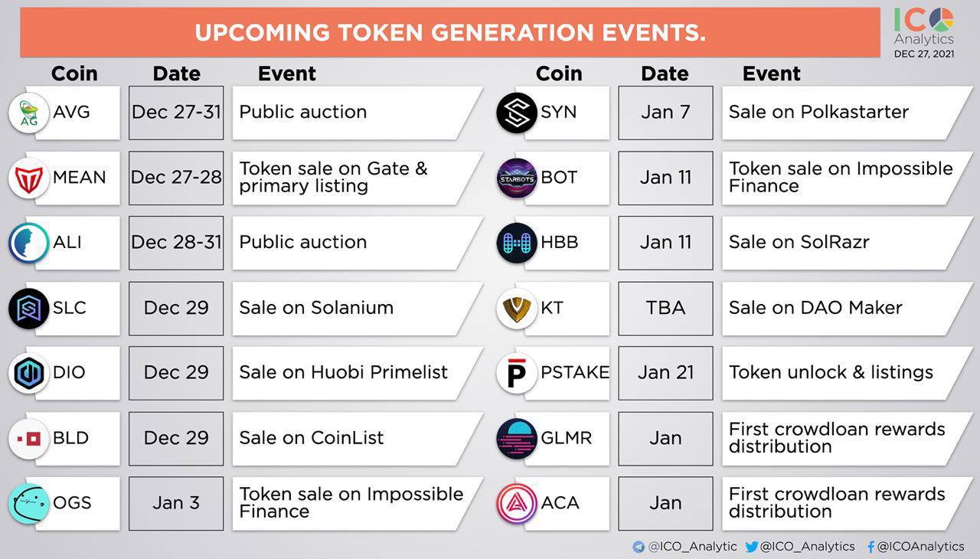The width and height of the screenshot is (980, 559).
Task: Click the ICO Analytics pie chart logo
Action: click(x=942, y=20)
